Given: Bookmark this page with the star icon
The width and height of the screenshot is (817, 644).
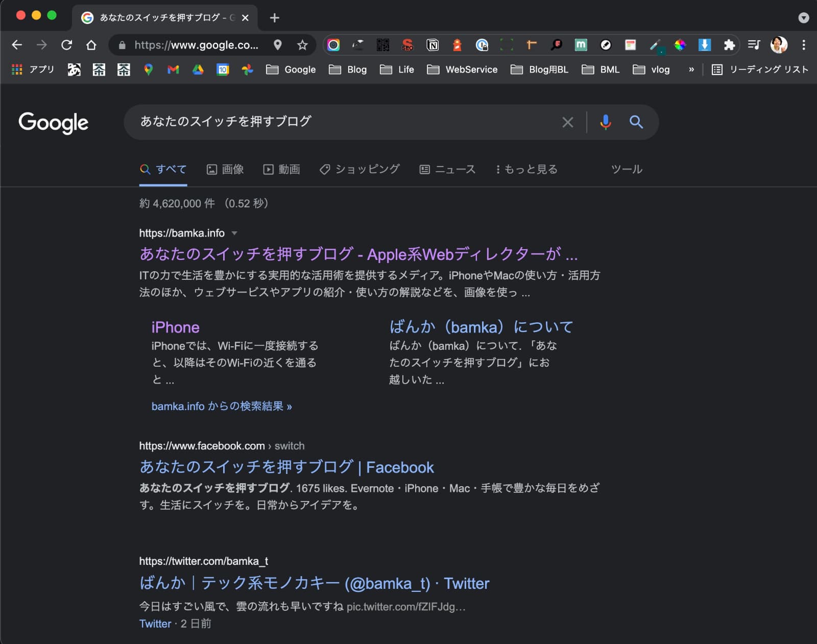Looking at the screenshot, I should pos(303,45).
